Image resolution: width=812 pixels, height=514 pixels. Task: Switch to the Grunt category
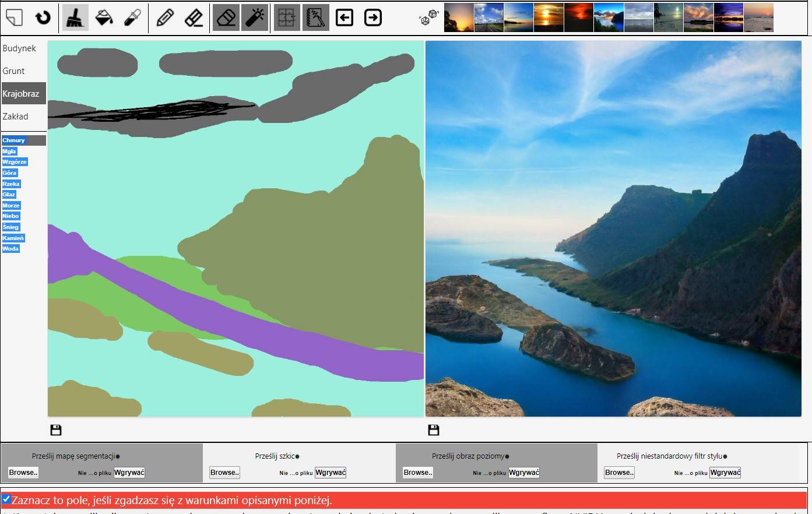click(13, 71)
